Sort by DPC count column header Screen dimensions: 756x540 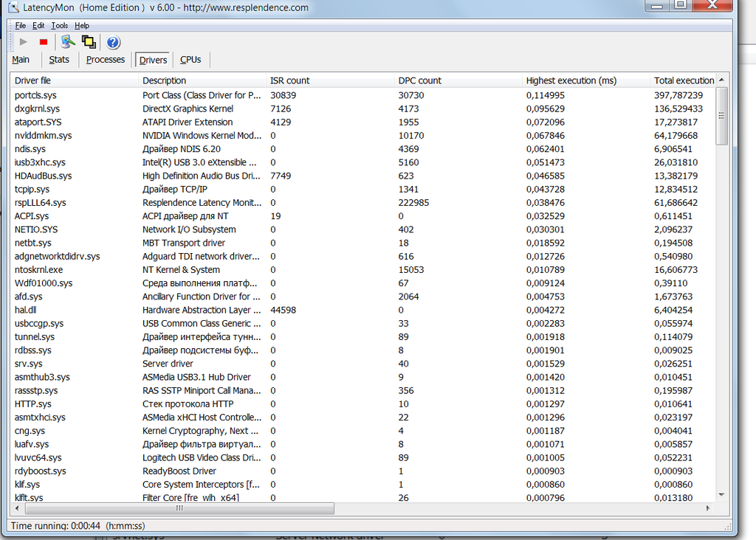pos(458,80)
